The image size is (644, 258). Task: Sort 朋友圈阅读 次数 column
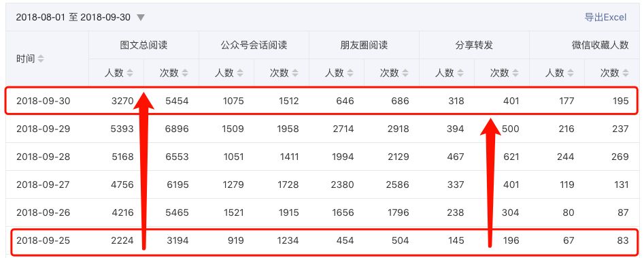click(405, 73)
